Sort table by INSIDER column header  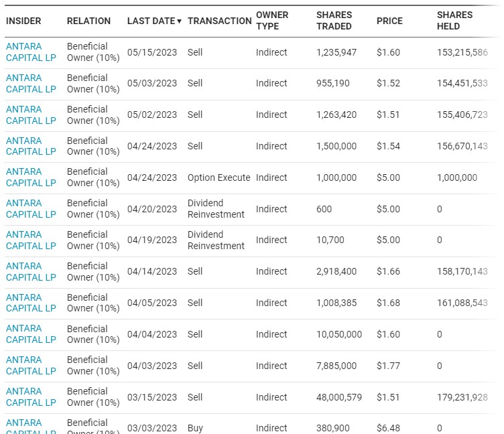(23, 21)
